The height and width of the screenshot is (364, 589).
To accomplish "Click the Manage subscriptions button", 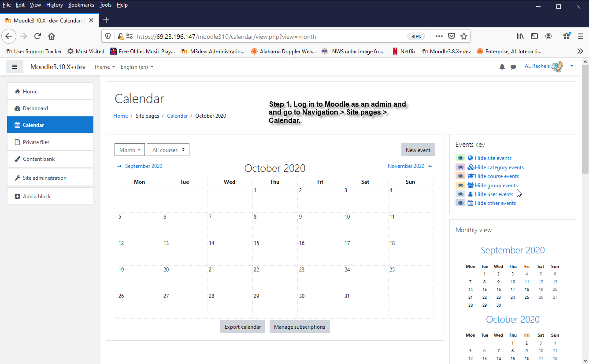I will coord(300,327).
